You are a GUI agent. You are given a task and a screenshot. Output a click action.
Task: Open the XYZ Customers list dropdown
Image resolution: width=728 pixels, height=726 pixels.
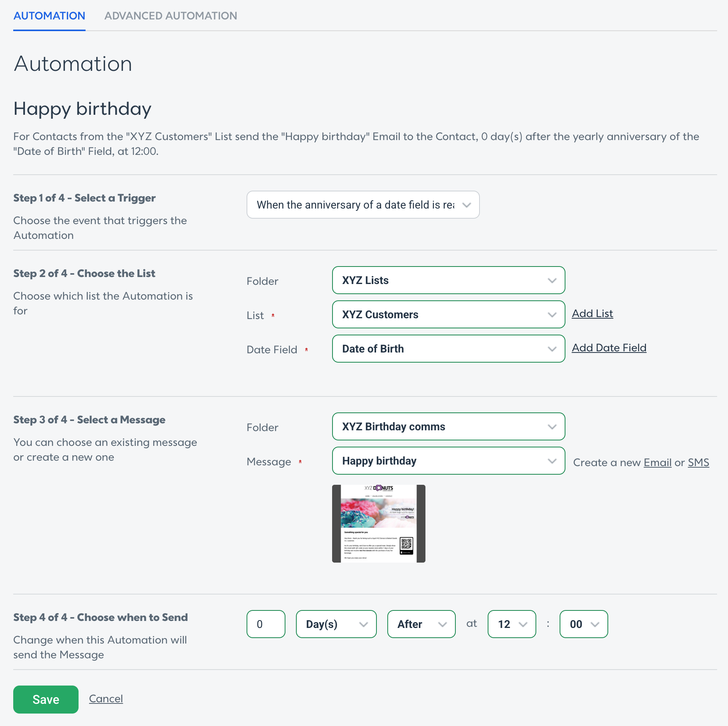point(448,314)
